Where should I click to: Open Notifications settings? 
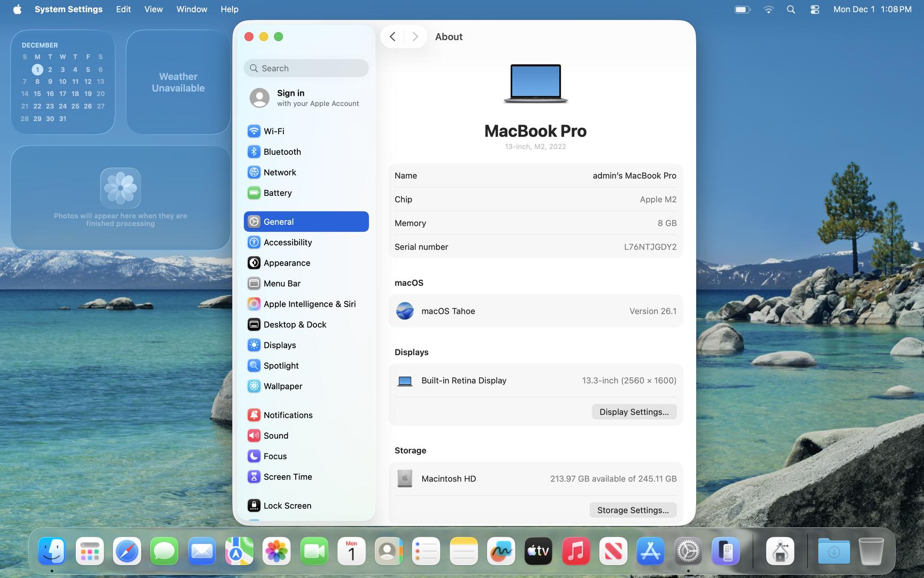[x=288, y=415]
